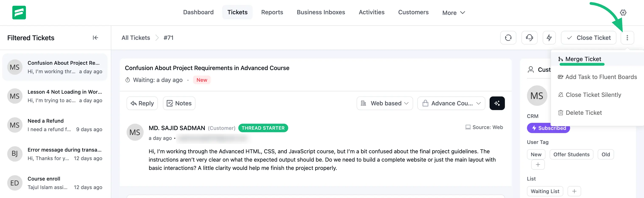Open the Web based source dropdown
Viewport: 644px width, 198px height.
(x=384, y=103)
